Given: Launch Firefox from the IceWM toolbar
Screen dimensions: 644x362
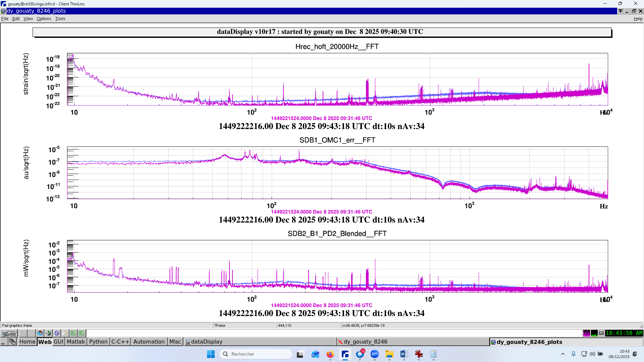Looking at the screenshot, I should point(40,333).
